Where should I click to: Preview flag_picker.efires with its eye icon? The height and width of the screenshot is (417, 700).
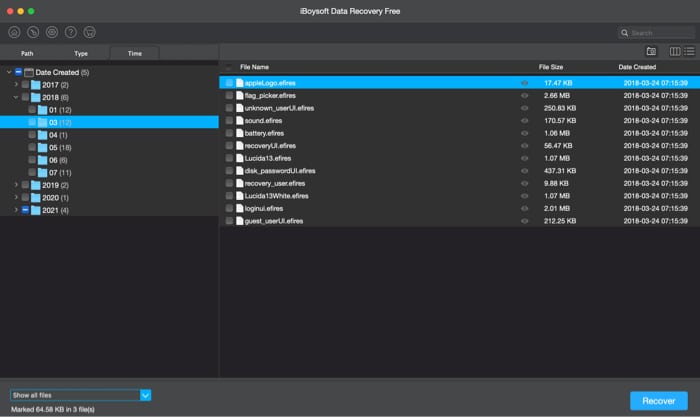coord(525,96)
